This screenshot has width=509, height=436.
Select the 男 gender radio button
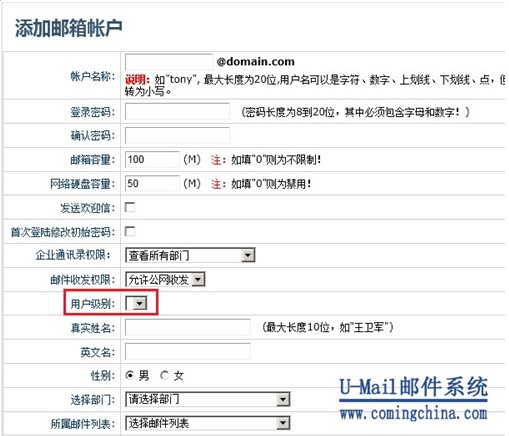pos(130,375)
